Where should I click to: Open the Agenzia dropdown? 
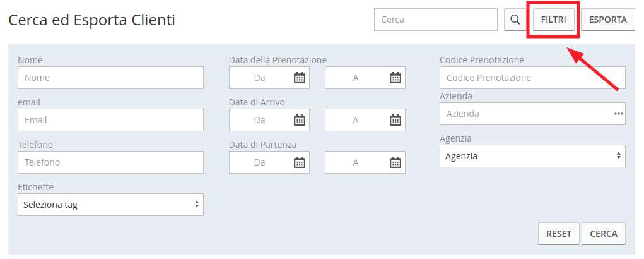coord(532,156)
